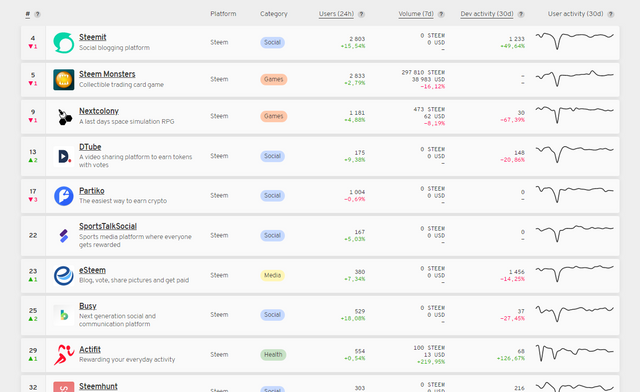The image size is (640, 392).
Task: Open the Busy app link
Action: (x=88, y=306)
